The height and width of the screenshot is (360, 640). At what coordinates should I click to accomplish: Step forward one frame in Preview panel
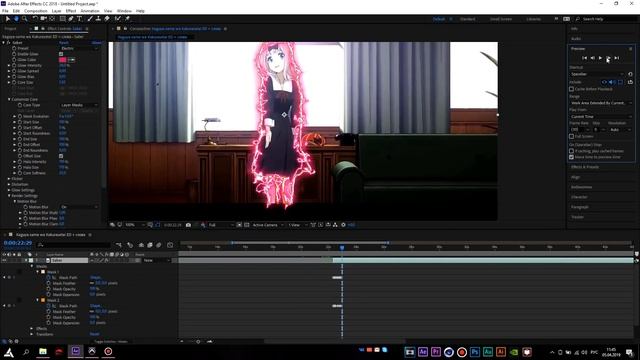click(609, 58)
